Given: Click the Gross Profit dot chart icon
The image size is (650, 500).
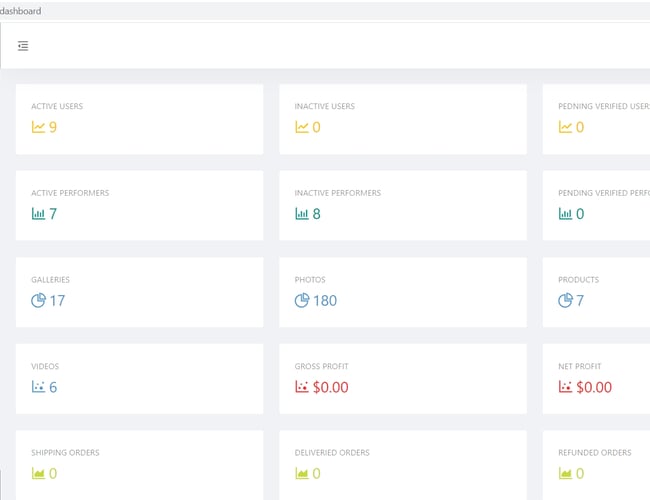Looking at the screenshot, I should (301, 387).
